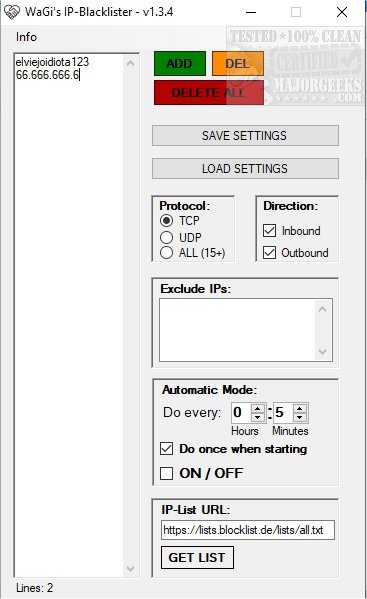Uncheck the Inbound direction checkbox

270,230
